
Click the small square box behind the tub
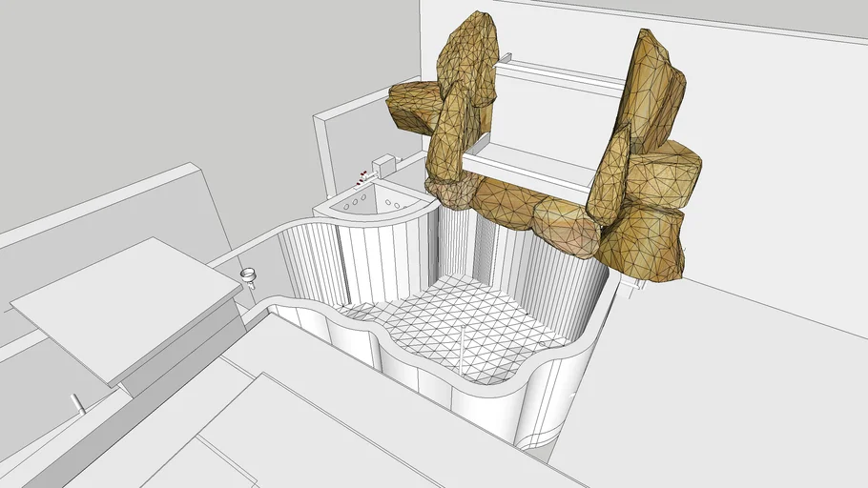pyautogui.click(x=383, y=165)
